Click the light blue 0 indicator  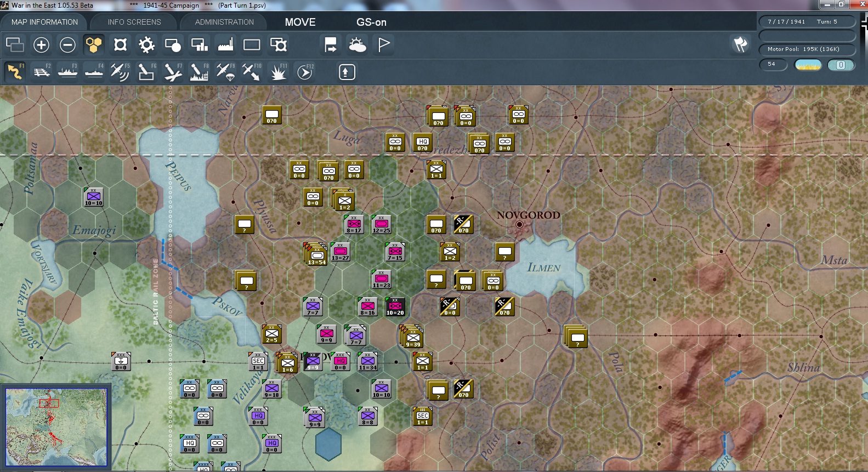click(x=841, y=65)
